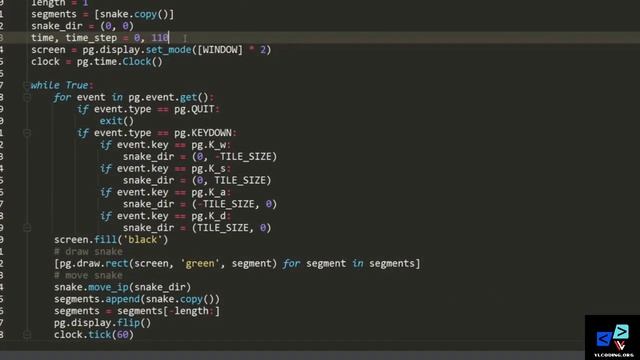Screen dimensions: 640x360
Task: Collapse the 'while True:' code block fold marker
Action: (x=27, y=85)
